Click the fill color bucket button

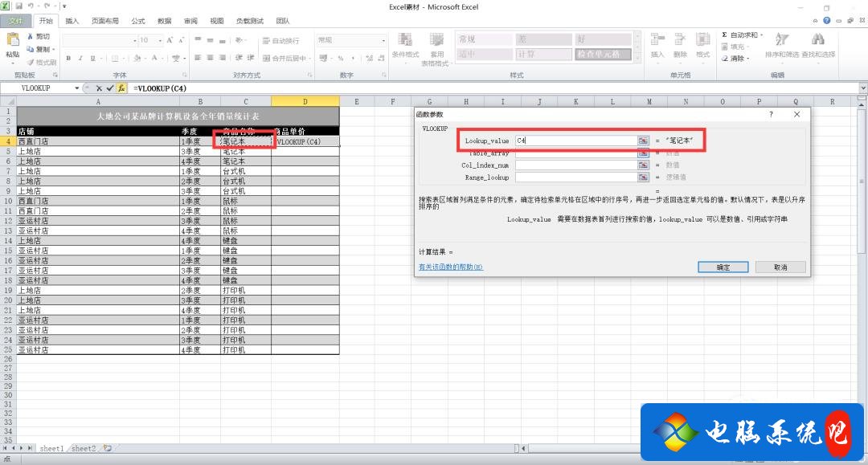[x=137, y=58]
